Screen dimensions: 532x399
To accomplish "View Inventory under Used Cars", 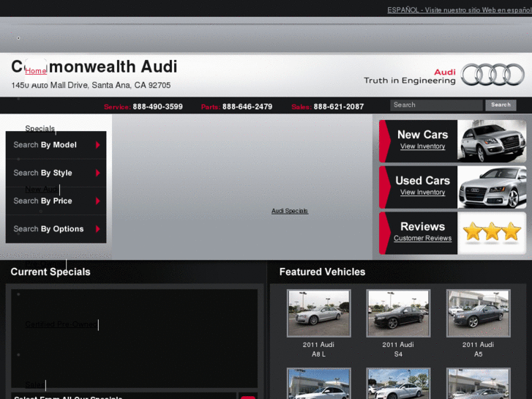I will coord(423,193).
